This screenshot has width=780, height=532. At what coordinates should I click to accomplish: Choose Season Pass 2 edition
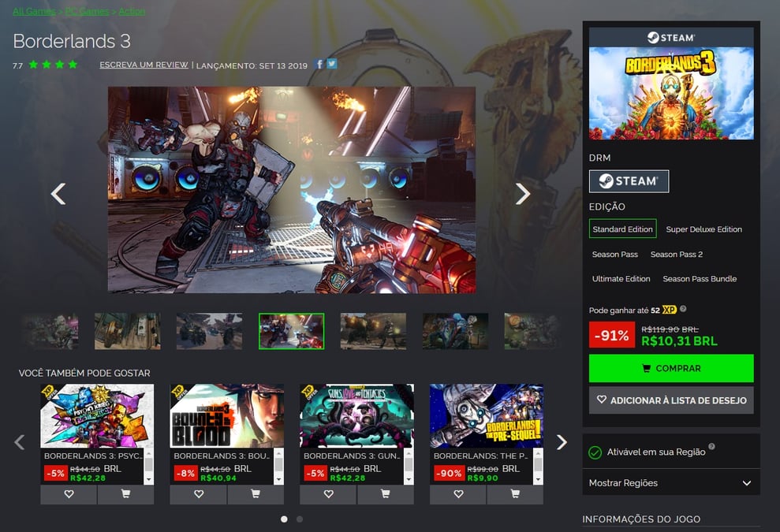click(x=677, y=254)
